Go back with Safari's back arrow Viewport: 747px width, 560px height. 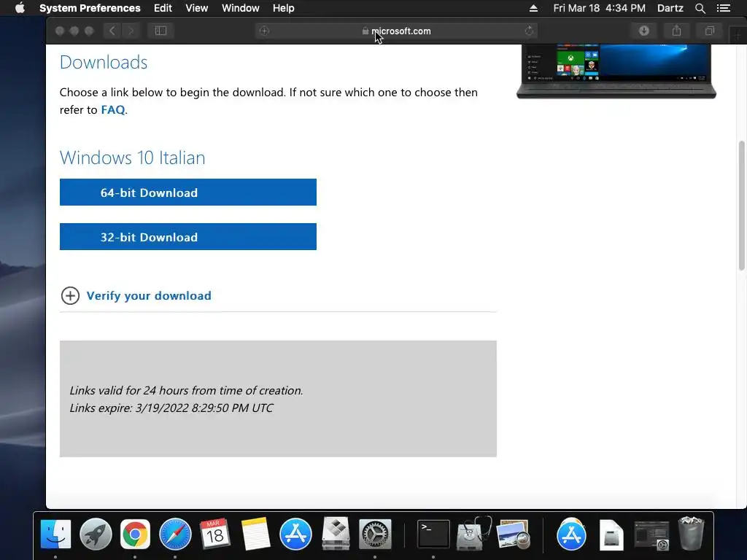point(112,31)
